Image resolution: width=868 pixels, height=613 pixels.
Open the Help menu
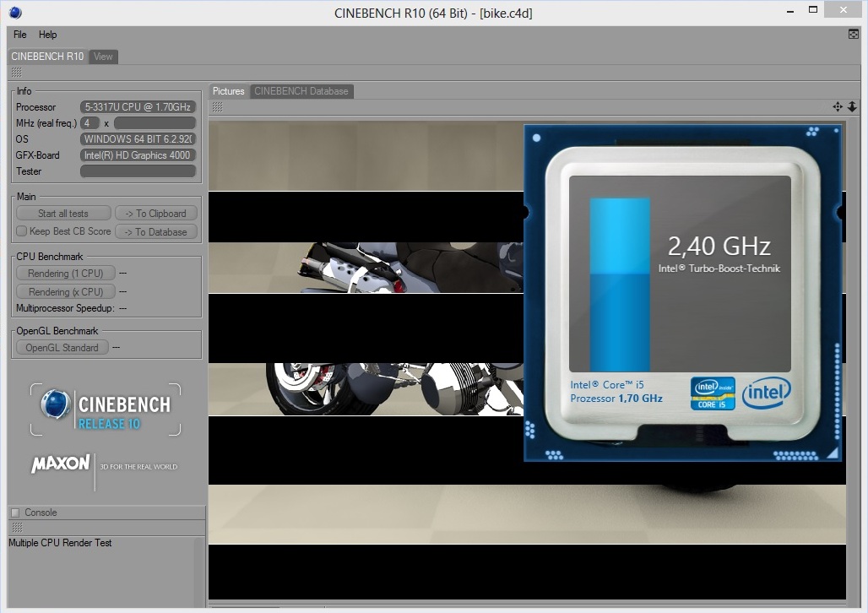47,35
